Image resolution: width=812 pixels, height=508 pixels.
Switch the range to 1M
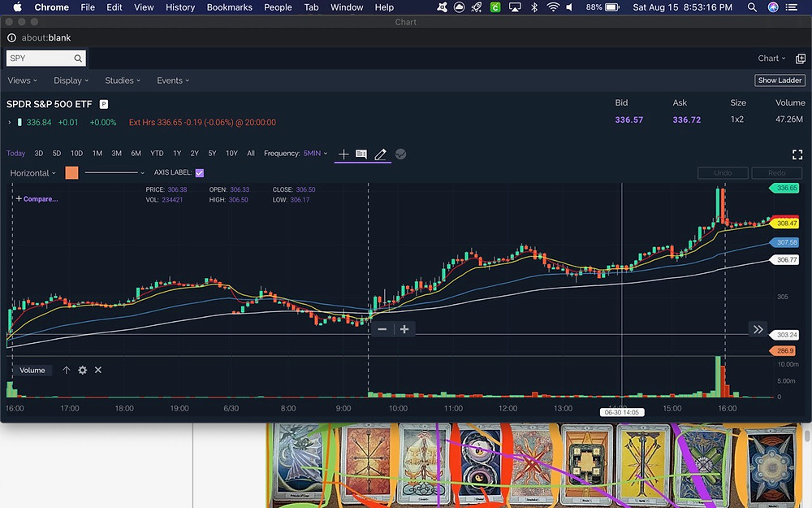[97, 154]
